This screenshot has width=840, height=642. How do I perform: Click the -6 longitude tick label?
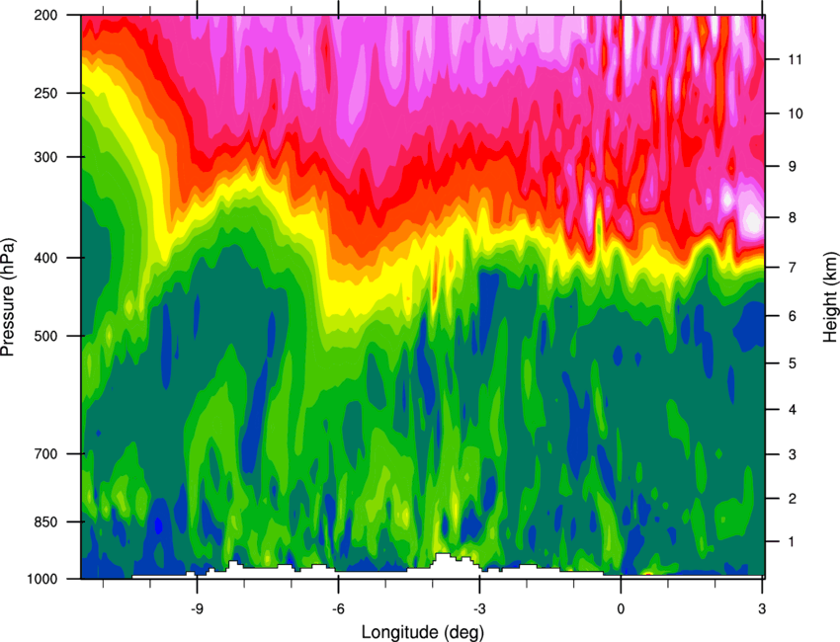tap(338, 609)
